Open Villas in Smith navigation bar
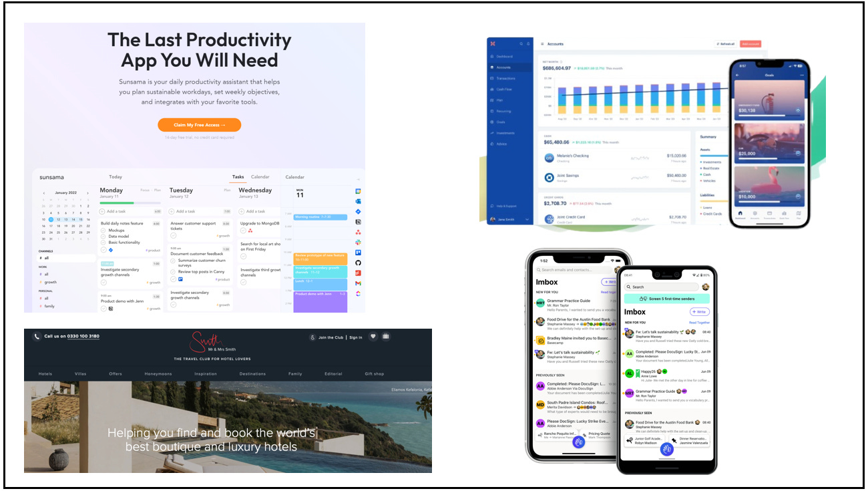Image resolution: width=868 pixels, height=491 pixels. click(x=81, y=374)
